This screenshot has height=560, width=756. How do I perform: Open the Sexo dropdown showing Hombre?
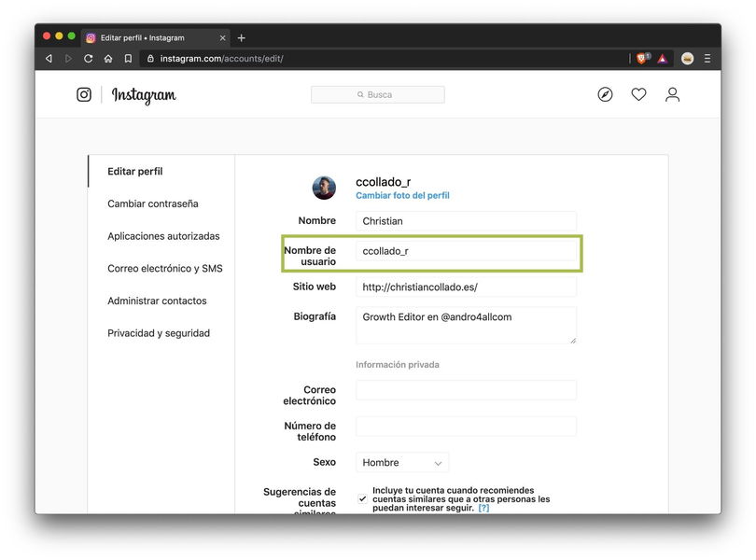coord(402,463)
